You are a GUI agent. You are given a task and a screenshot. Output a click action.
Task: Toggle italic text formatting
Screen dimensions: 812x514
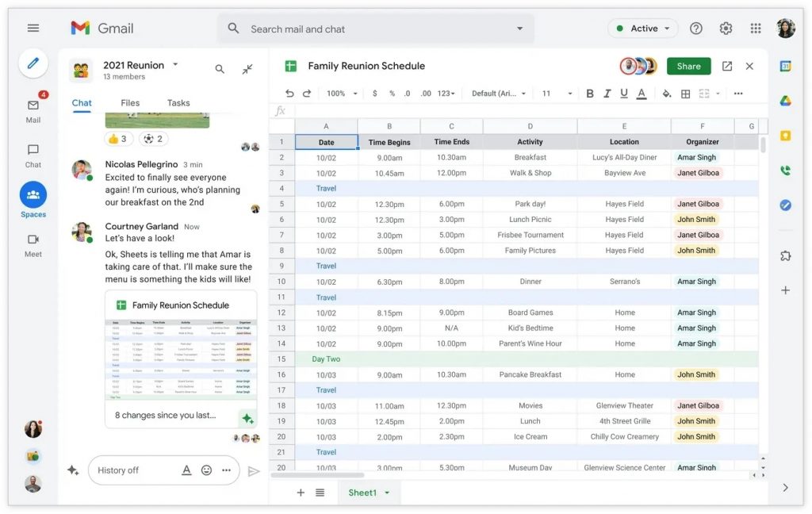coord(607,94)
